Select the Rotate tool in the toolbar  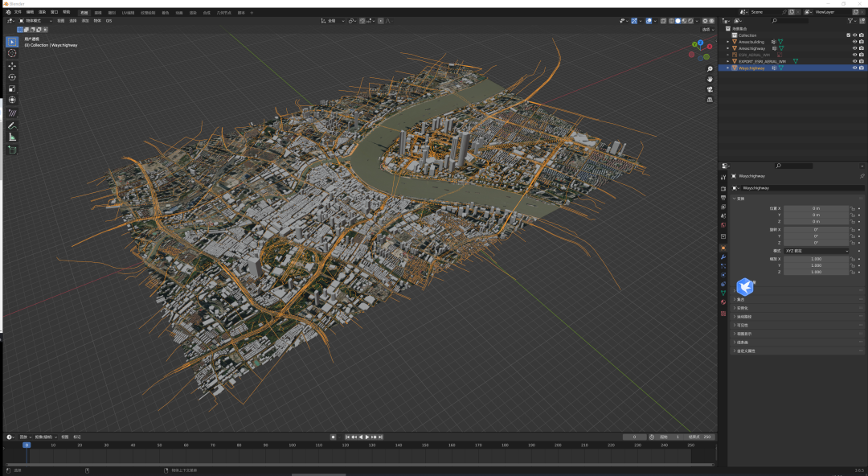[12, 77]
